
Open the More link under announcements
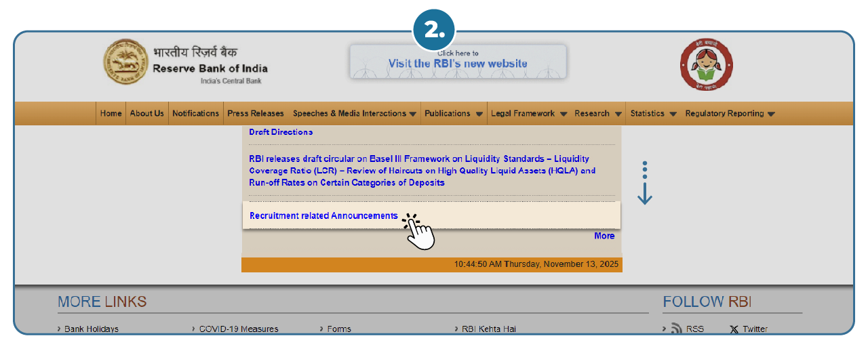pyautogui.click(x=604, y=236)
